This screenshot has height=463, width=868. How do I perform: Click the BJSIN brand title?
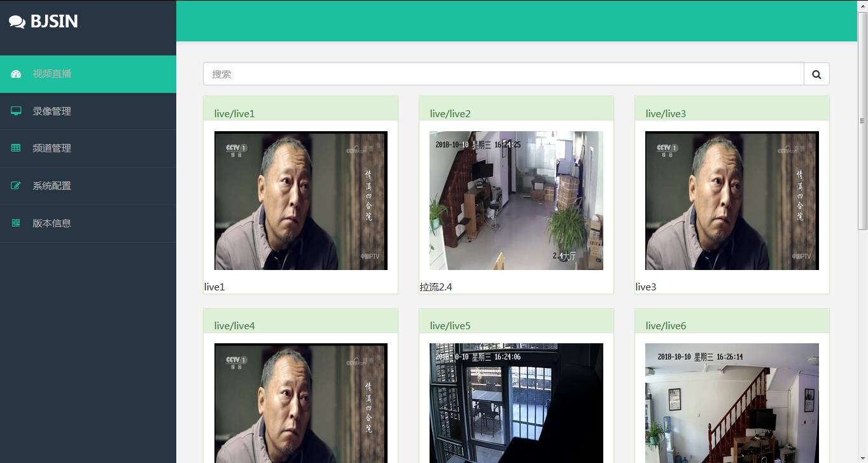coord(54,22)
